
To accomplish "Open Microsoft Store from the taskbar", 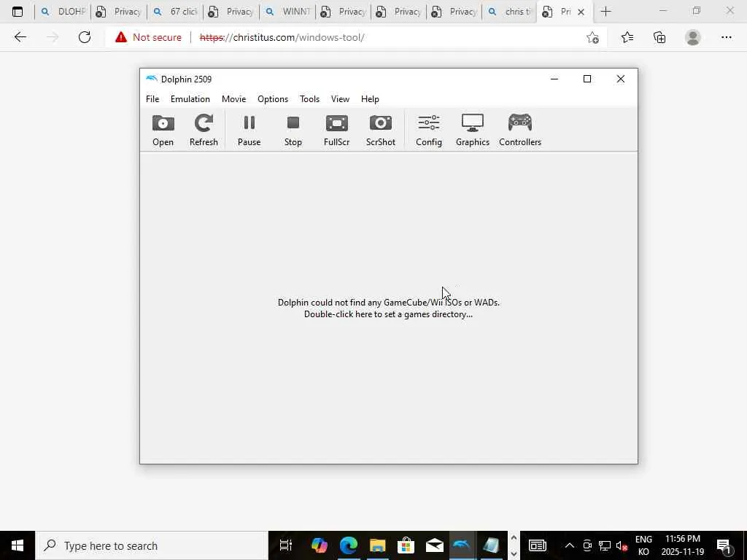I will coord(406,545).
